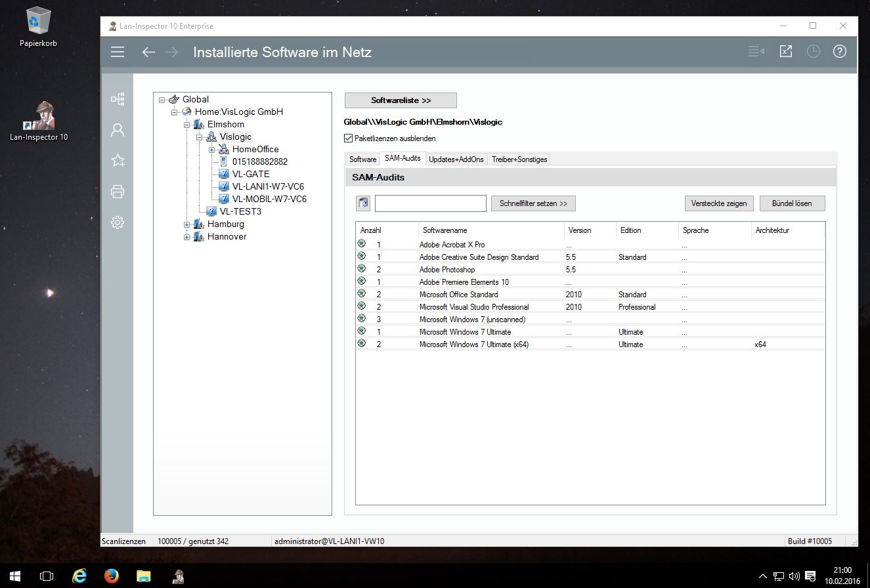
Task: Expand the Hannover tree node
Action: (187, 237)
